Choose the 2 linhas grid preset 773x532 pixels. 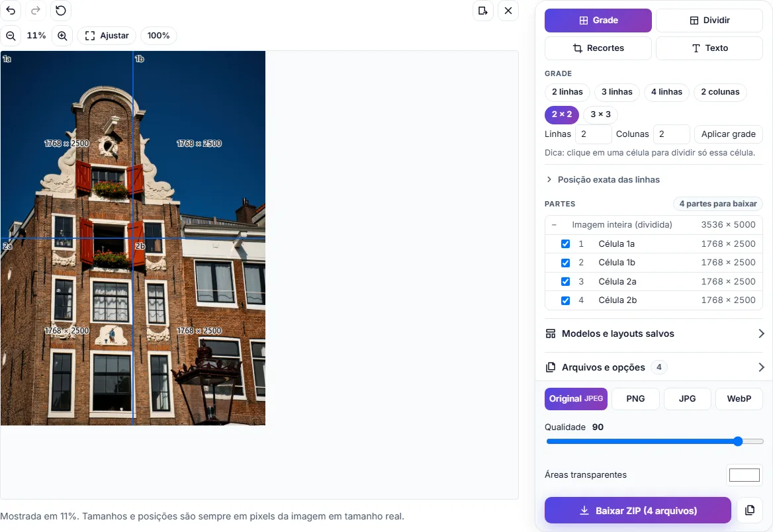point(567,92)
